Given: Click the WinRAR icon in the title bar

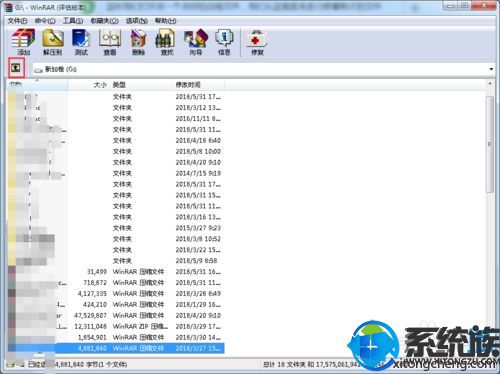Looking at the screenshot, I should (x=8, y=7).
